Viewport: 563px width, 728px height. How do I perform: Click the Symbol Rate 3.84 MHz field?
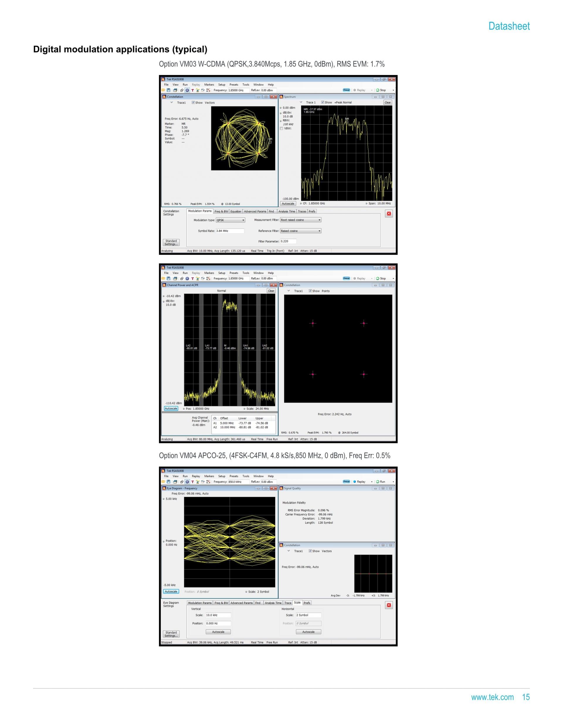[230, 231]
